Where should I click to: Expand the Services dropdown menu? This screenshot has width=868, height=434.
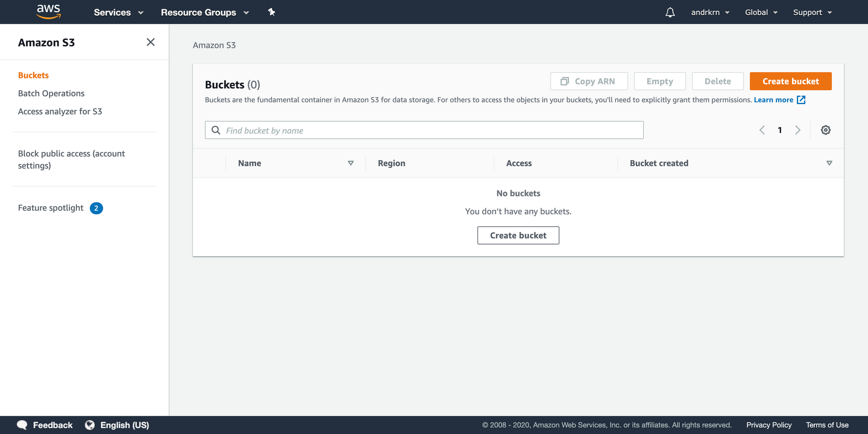click(x=118, y=12)
